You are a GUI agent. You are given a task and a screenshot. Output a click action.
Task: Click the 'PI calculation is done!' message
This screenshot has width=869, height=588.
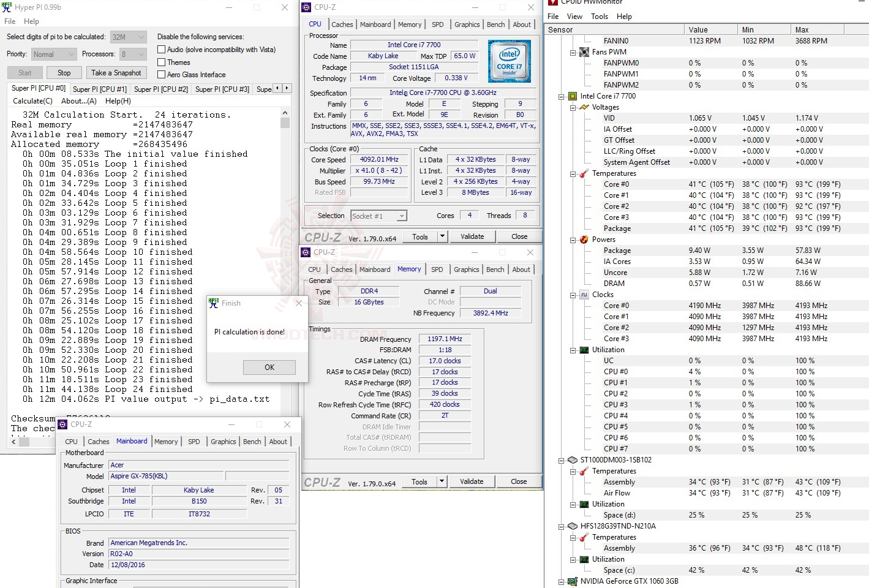(249, 332)
